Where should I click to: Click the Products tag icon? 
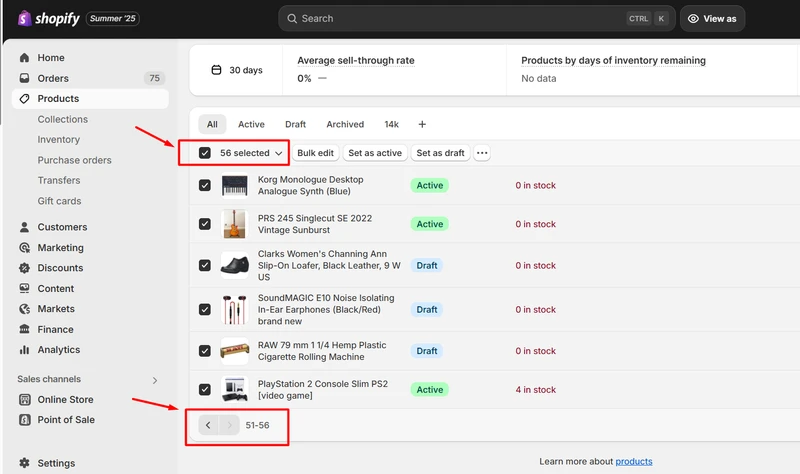pos(24,98)
